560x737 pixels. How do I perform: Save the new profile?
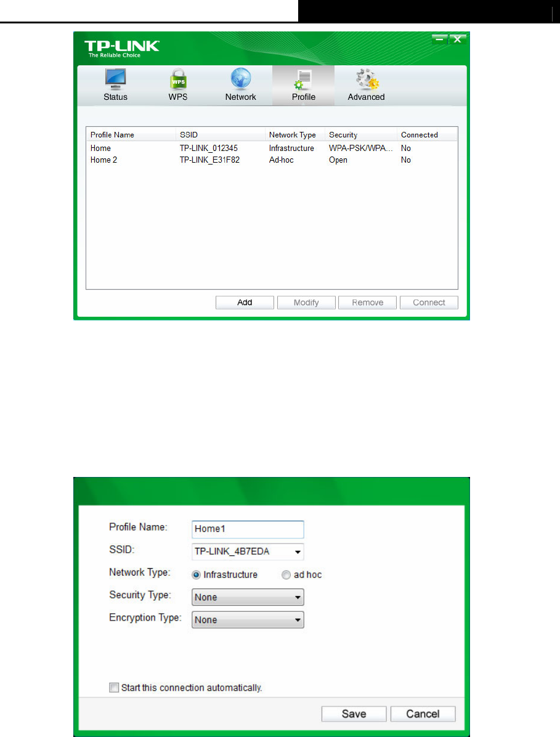click(354, 714)
